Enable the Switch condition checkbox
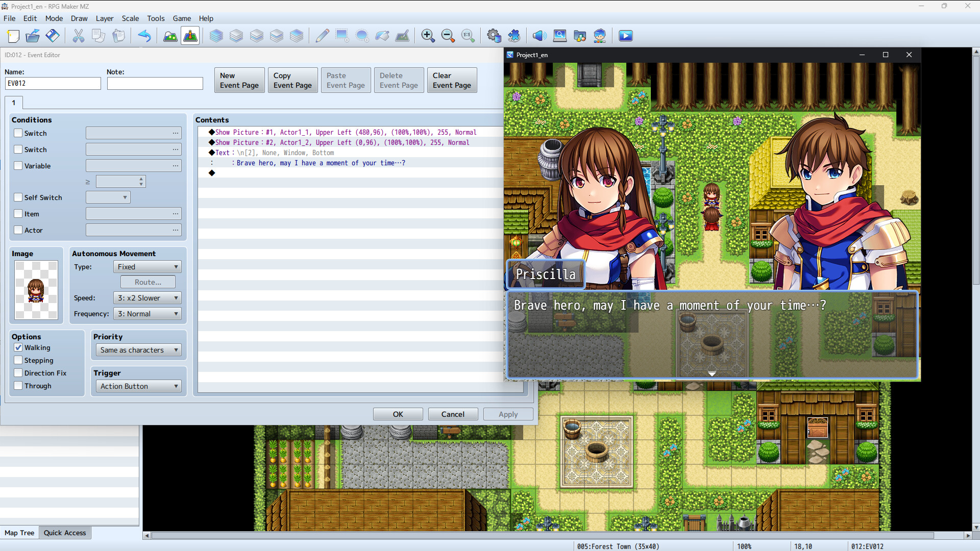Image resolution: width=980 pixels, height=551 pixels. (x=18, y=133)
